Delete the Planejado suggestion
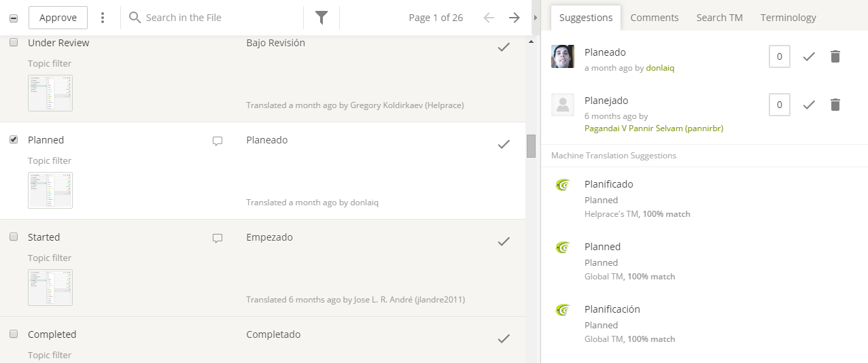The width and height of the screenshot is (868, 363). (835, 105)
